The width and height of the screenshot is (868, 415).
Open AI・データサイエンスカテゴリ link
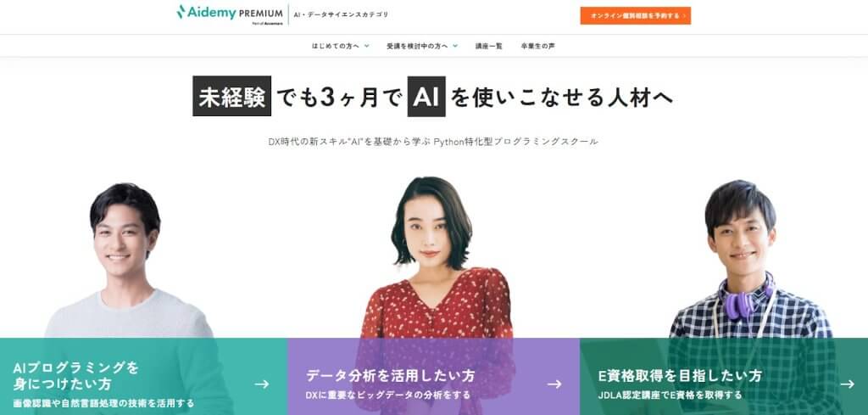(x=341, y=14)
